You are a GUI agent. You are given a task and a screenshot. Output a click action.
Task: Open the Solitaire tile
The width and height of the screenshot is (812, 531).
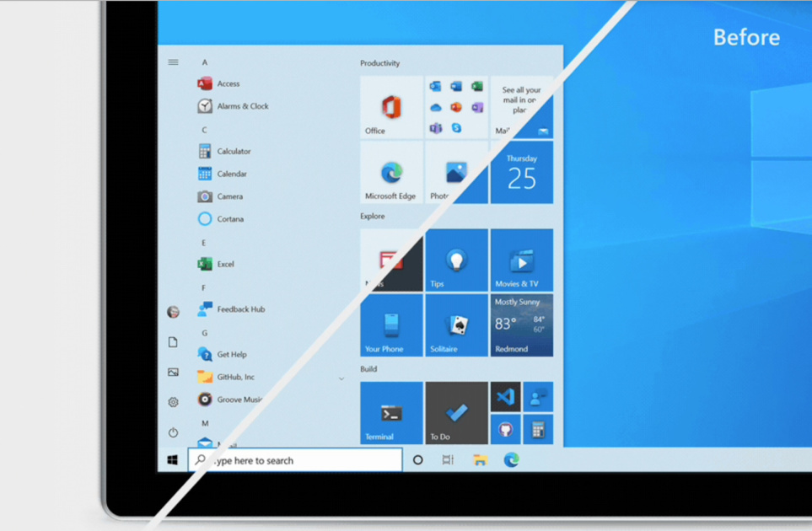coord(456,325)
